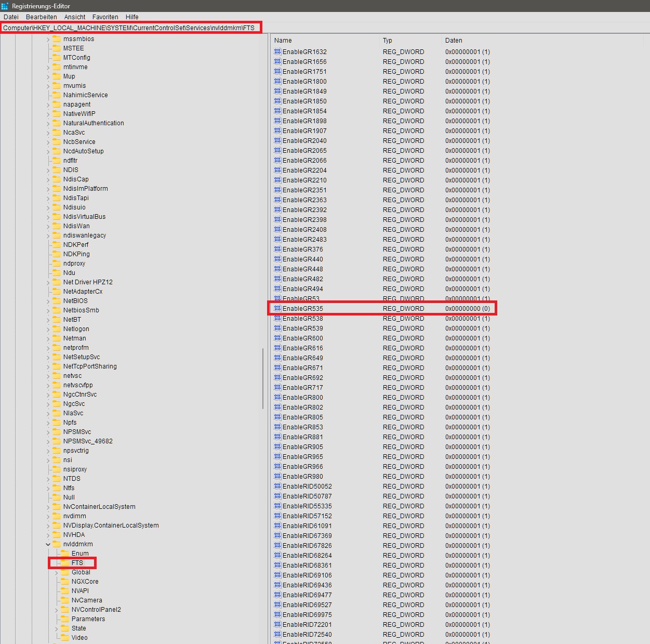This screenshot has width=650, height=644.
Task: Click the nvlddmkm folder icon
Action: 57,544
